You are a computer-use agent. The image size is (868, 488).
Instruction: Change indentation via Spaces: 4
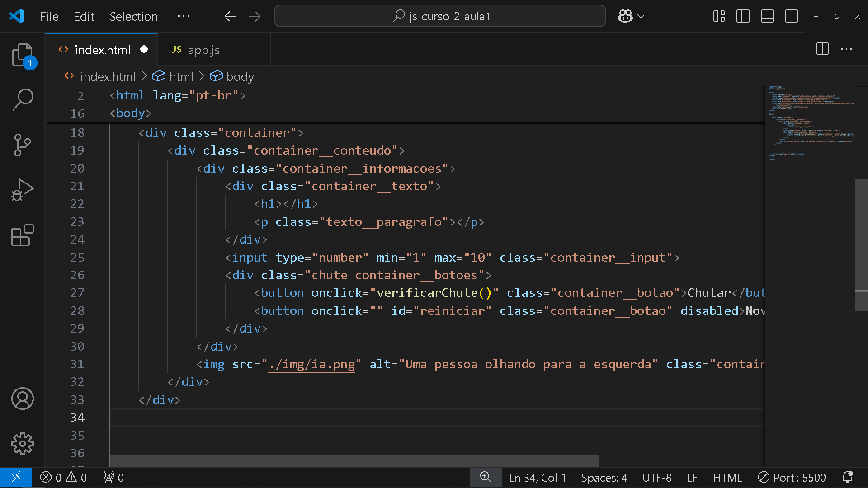point(604,478)
